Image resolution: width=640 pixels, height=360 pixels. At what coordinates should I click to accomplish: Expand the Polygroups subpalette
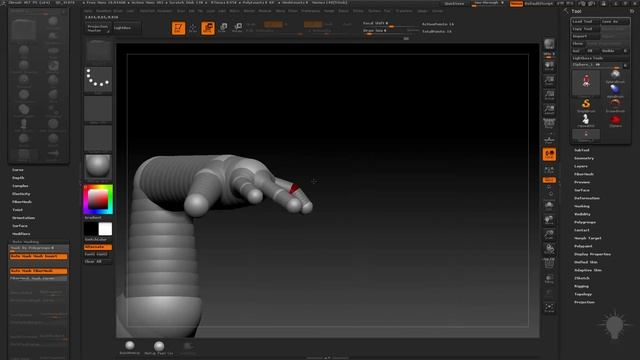[x=585, y=222]
